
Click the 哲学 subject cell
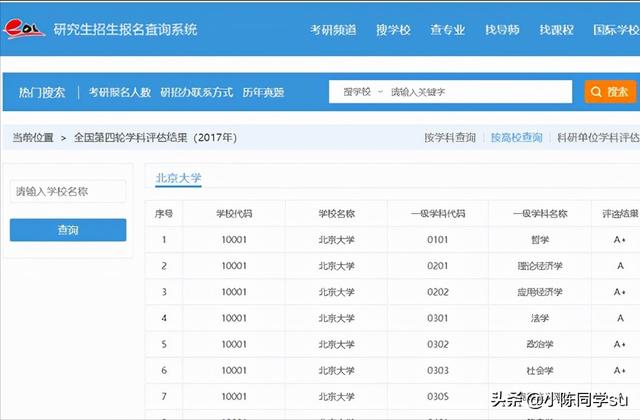[x=540, y=240]
